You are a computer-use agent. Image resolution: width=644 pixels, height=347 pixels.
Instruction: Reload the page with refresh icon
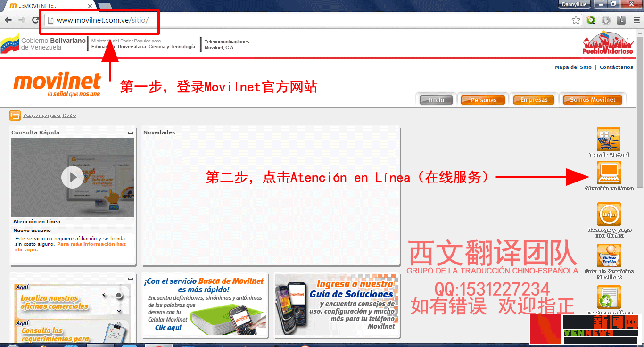(35, 20)
